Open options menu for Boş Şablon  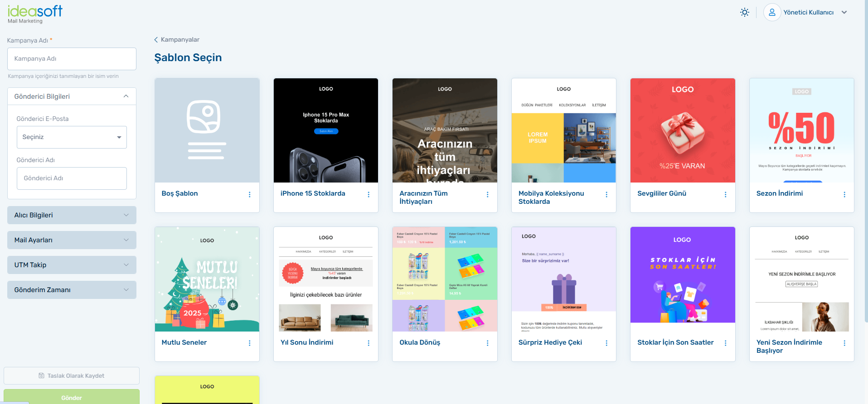click(249, 194)
